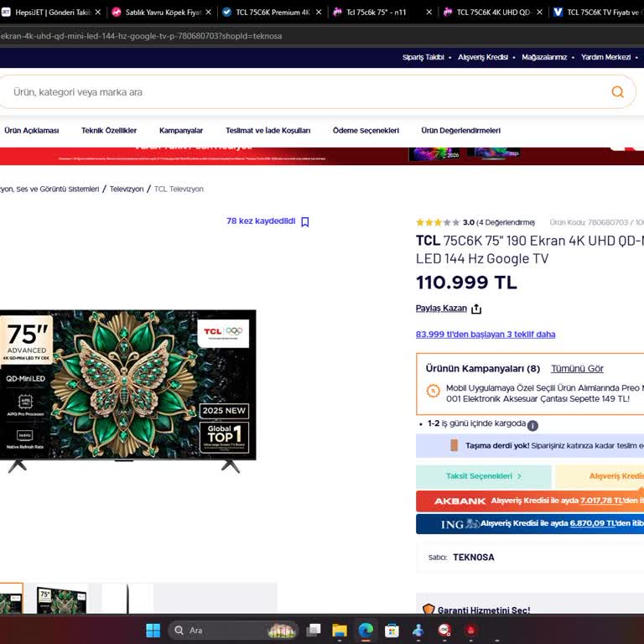This screenshot has height=644, width=644.
Task: Open File Explorer from the taskbar
Action: pos(340,630)
